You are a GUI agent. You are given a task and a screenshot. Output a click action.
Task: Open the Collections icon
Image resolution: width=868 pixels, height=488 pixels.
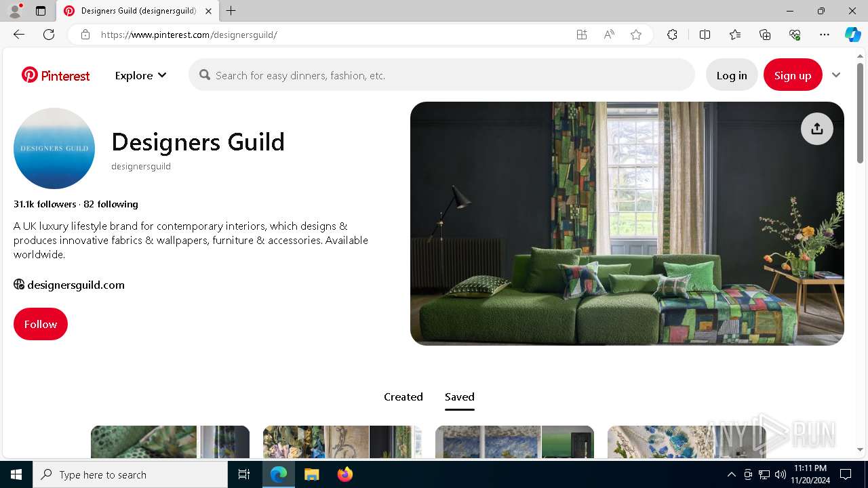coord(765,35)
